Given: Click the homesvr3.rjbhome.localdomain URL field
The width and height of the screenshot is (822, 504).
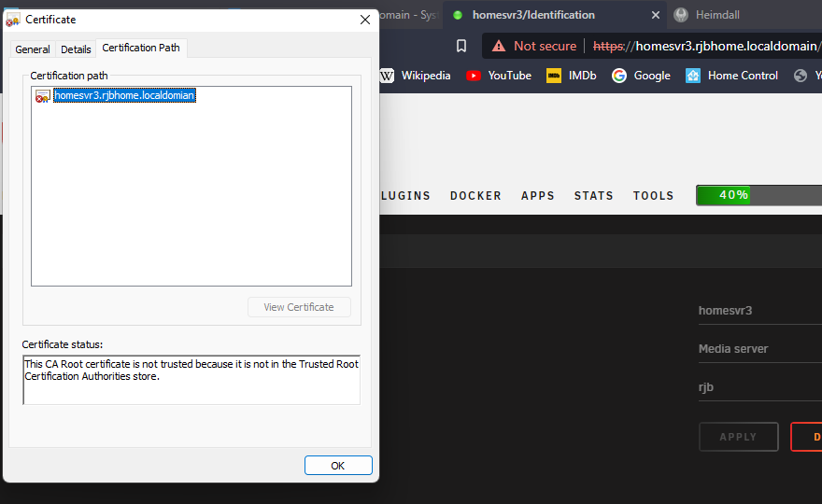Looking at the screenshot, I should point(707,46).
